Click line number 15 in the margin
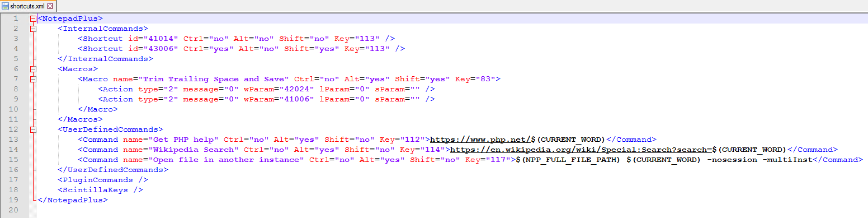Image resolution: width=868 pixels, height=218 pixels. [x=14, y=160]
